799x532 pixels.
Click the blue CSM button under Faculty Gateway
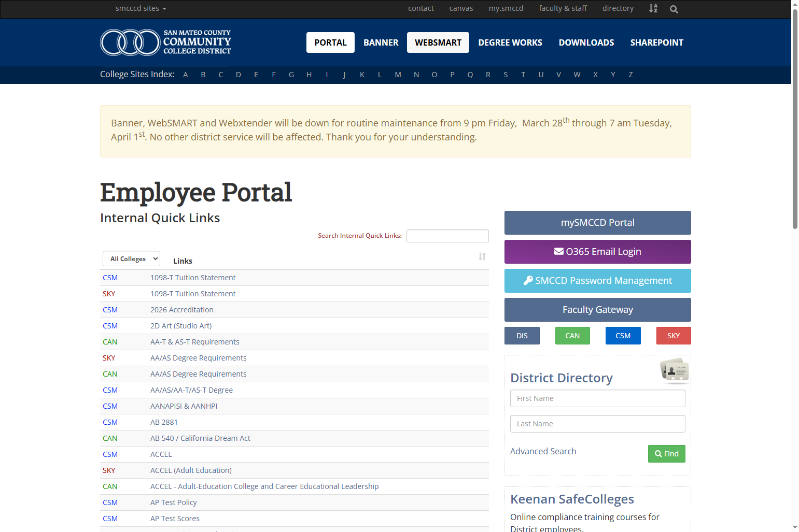(623, 336)
